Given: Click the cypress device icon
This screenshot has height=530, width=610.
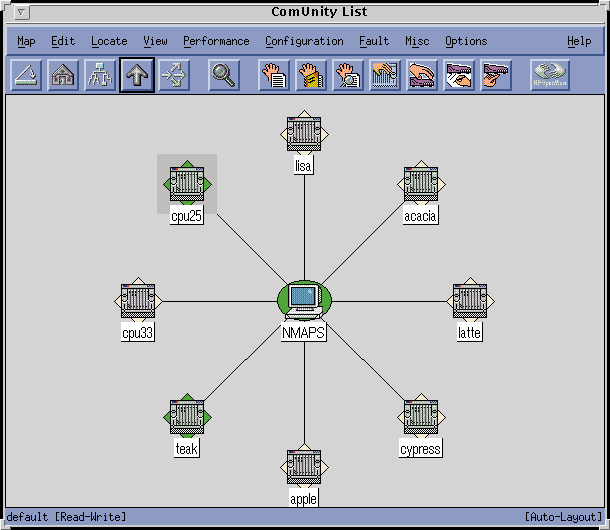Looking at the screenshot, I should (420, 415).
